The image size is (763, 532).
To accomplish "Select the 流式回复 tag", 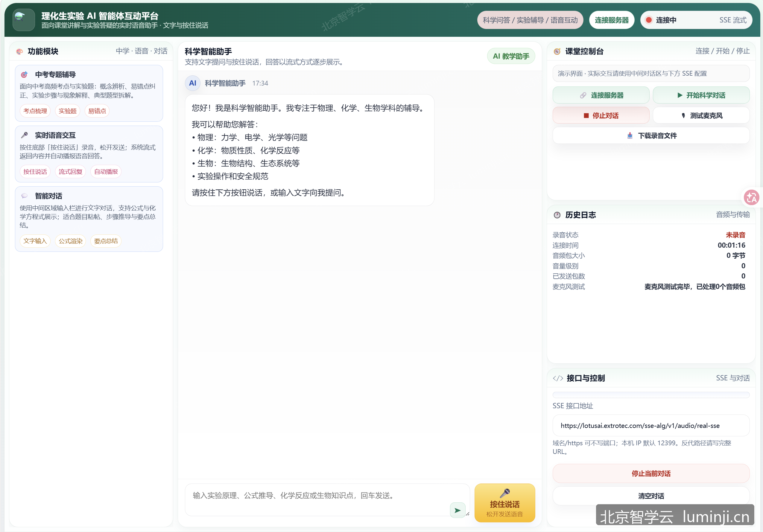I will pos(70,172).
